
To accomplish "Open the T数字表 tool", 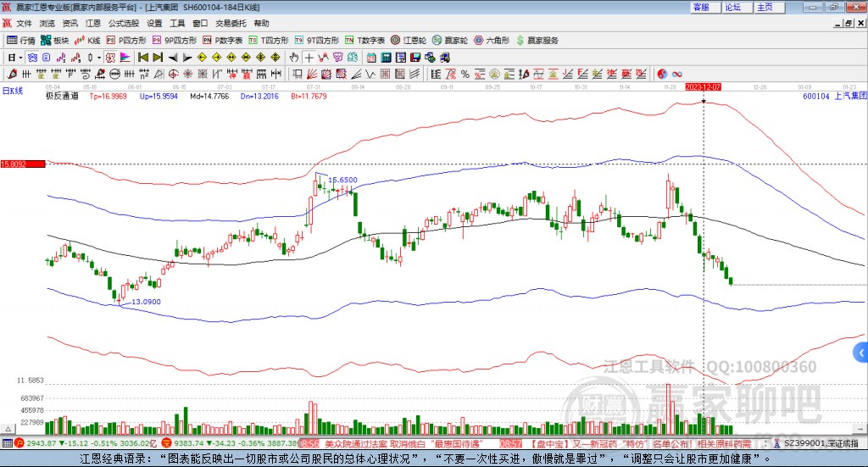I will click(364, 41).
